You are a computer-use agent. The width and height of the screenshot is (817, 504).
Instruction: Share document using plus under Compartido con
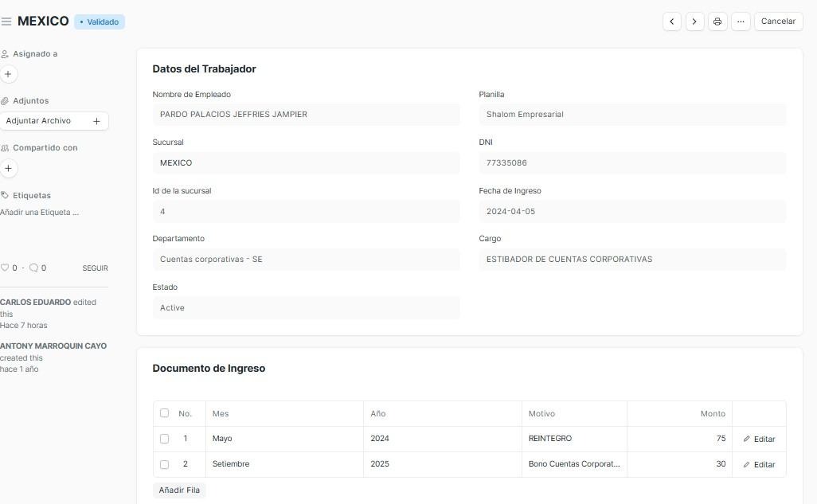(8, 169)
